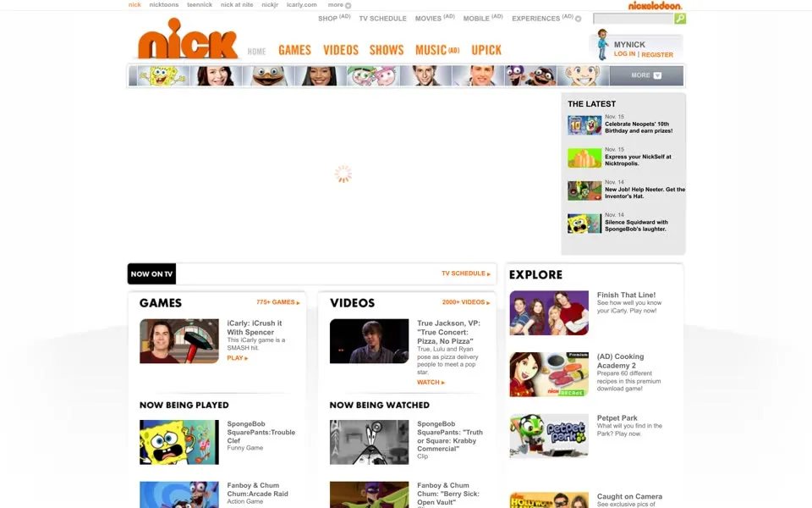Open the True Jackson True Concert video thumbnail
Screen dimensions: 812x508
(x=370, y=341)
